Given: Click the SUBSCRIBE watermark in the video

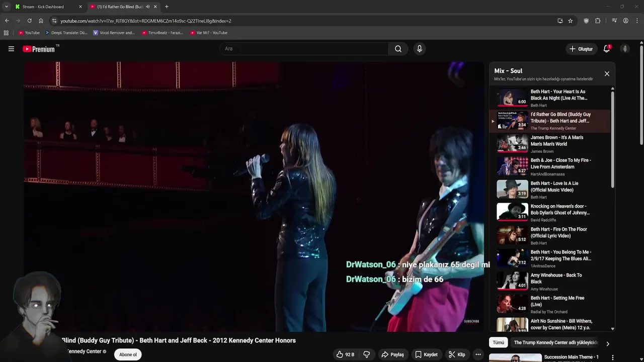Looking at the screenshot, I should pos(471,321).
